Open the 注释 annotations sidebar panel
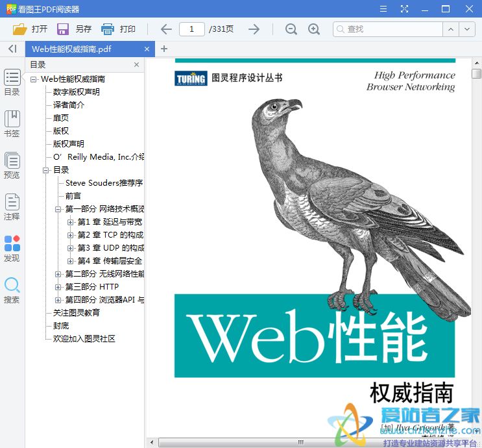 [12, 207]
